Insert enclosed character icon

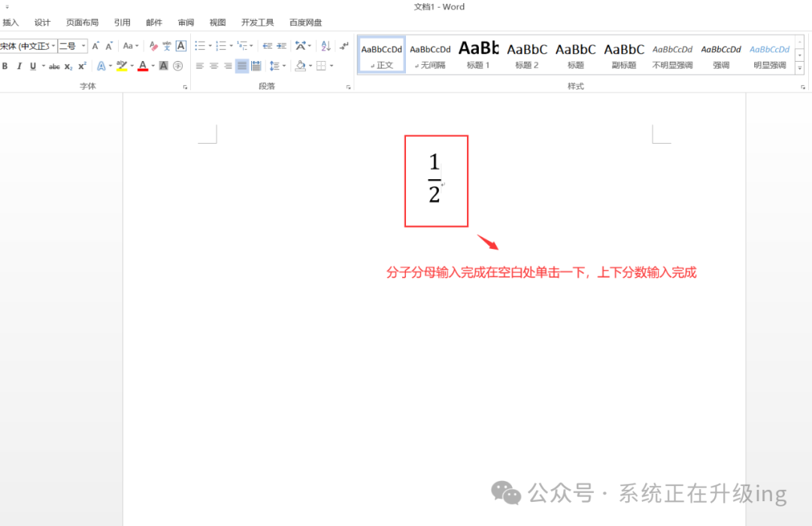(x=178, y=65)
